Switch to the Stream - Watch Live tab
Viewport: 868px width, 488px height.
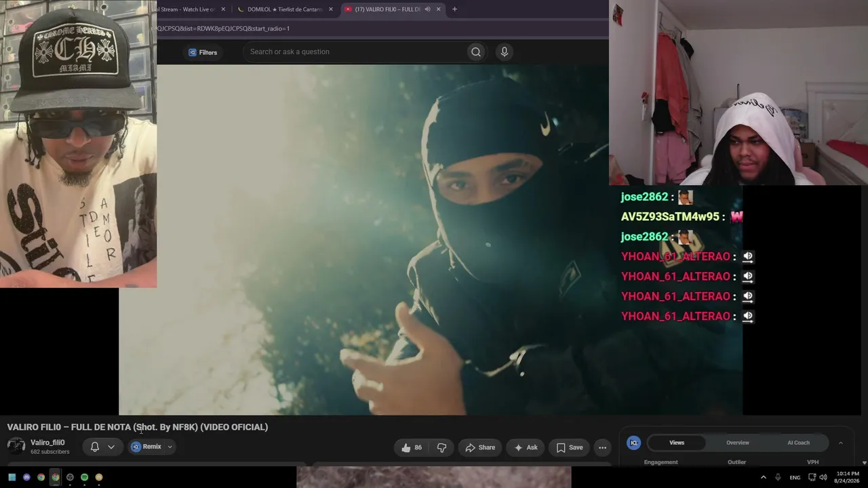(x=185, y=9)
